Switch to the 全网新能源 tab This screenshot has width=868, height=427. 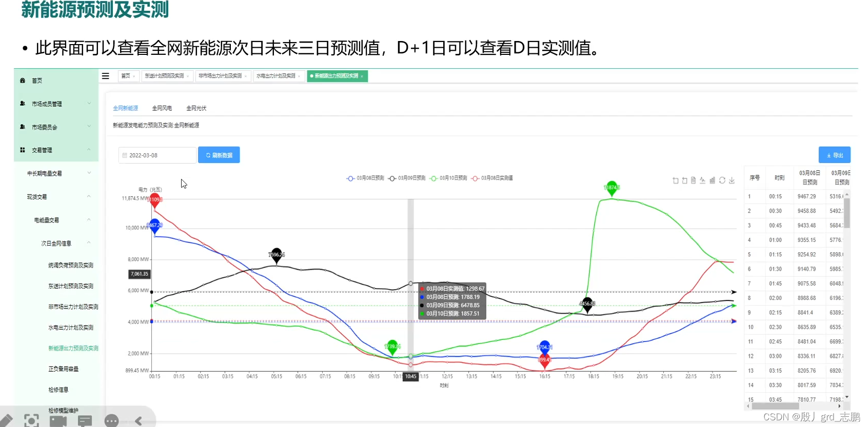pos(126,108)
